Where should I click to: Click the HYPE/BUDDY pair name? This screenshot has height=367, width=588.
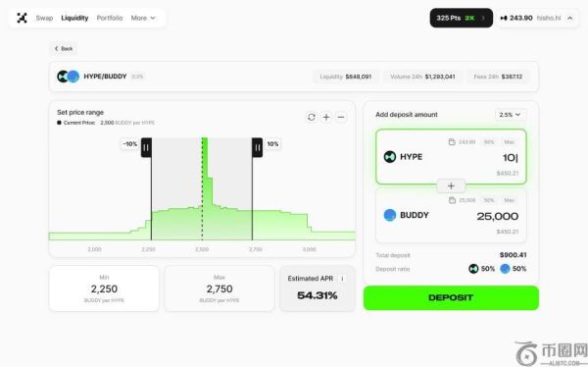point(105,77)
